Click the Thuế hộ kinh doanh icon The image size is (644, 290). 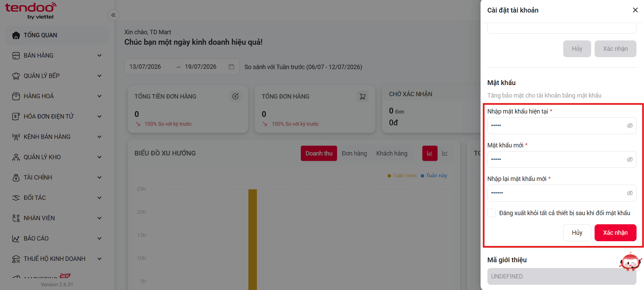16,259
